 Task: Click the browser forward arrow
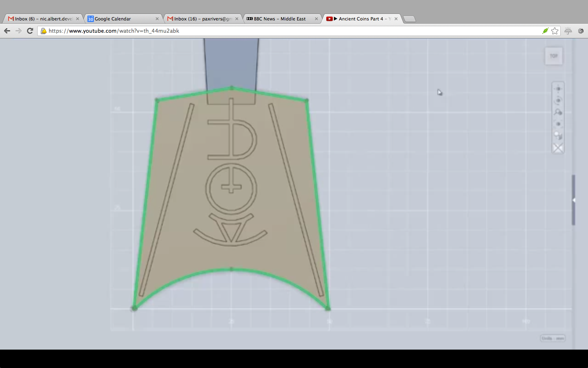point(18,31)
